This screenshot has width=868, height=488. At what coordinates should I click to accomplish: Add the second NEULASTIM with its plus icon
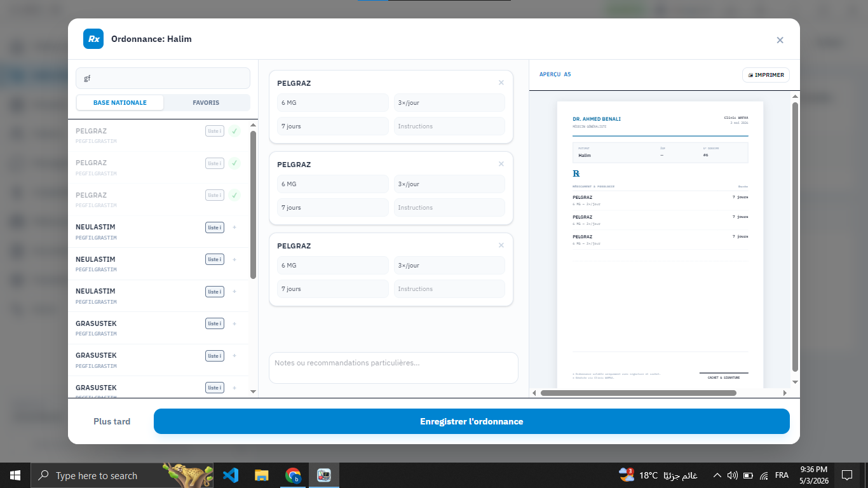pyautogui.click(x=234, y=259)
